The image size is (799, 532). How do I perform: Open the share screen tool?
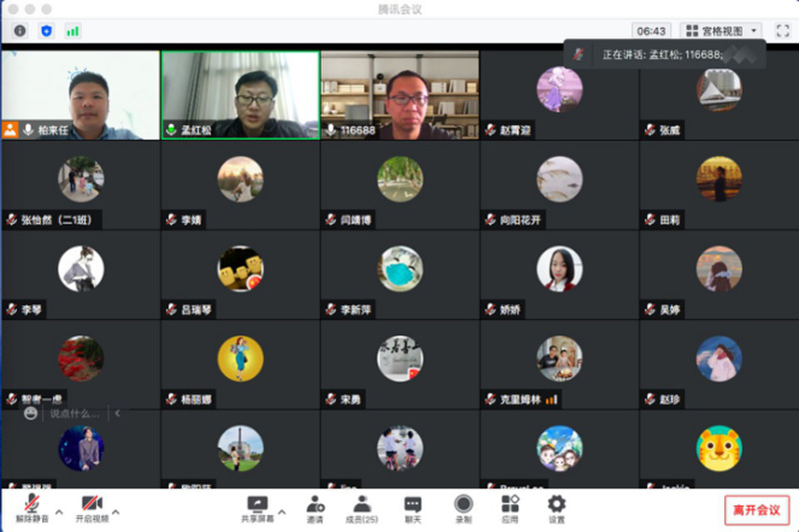pyautogui.click(x=258, y=510)
